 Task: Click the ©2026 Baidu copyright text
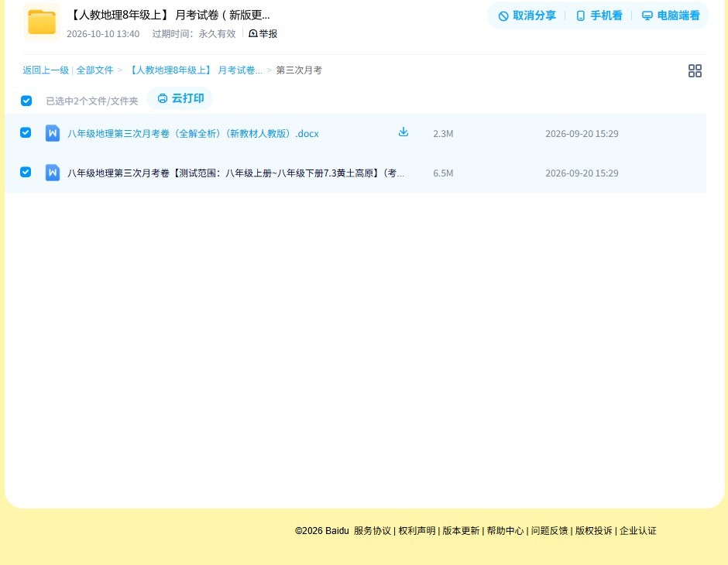pos(321,531)
